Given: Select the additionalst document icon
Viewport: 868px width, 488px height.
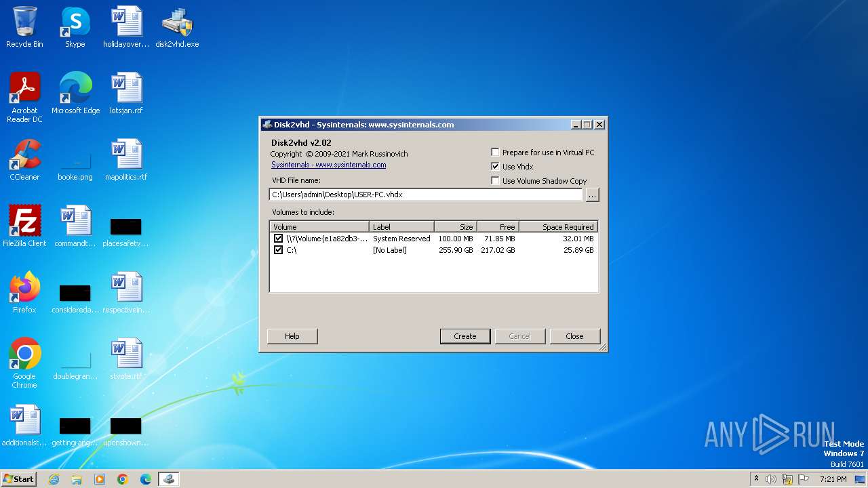Looking at the screenshot, I should point(24,426).
